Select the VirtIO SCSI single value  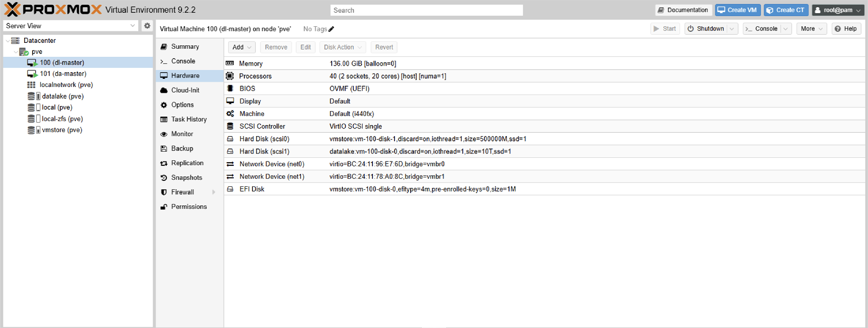point(356,126)
